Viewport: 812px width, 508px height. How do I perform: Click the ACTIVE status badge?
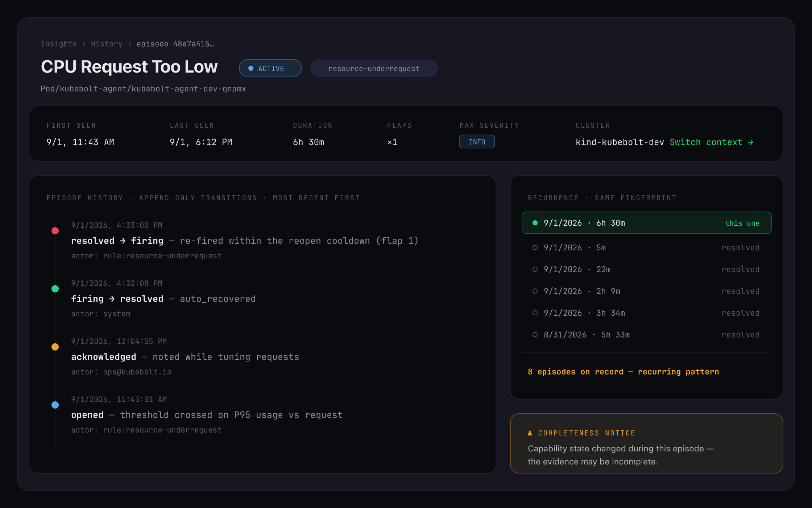click(x=270, y=68)
